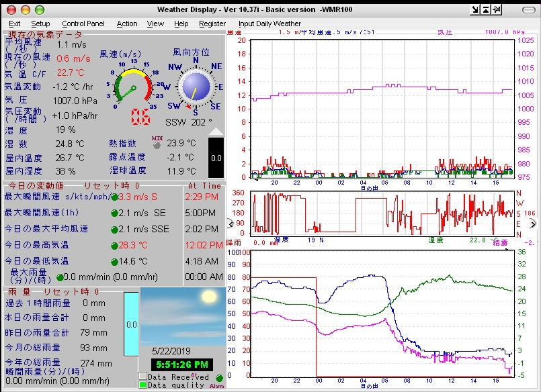Click the 1007.0 hPa pressure value
541x392 pixels.
[x=75, y=101]
